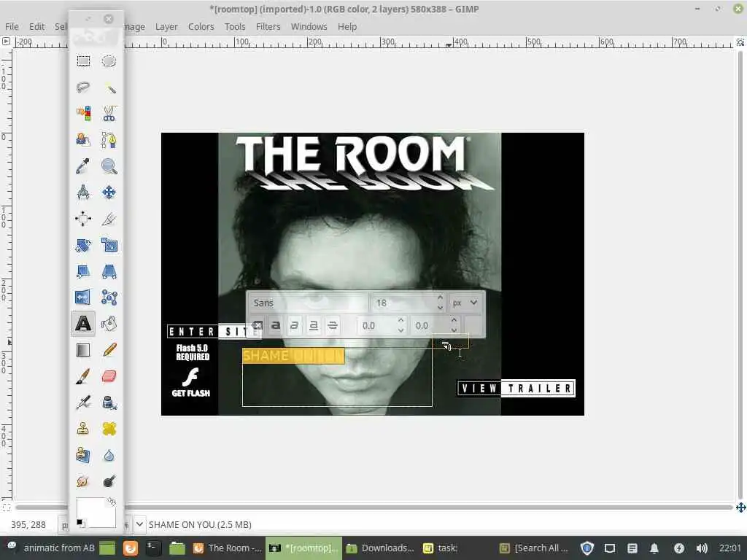
Task: Open the terminal launcher in taskbar
Action: (x=152, y=548)
